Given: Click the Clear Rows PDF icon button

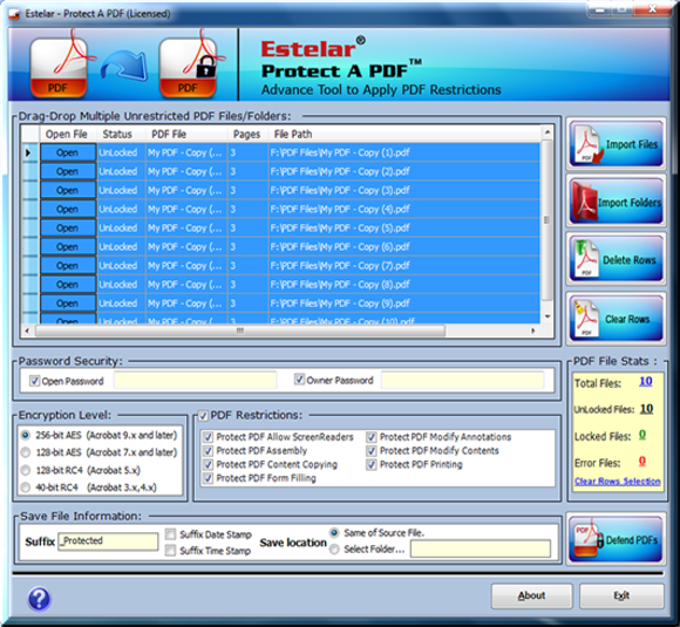Looking at the screenshot, I should pos(616,319).
